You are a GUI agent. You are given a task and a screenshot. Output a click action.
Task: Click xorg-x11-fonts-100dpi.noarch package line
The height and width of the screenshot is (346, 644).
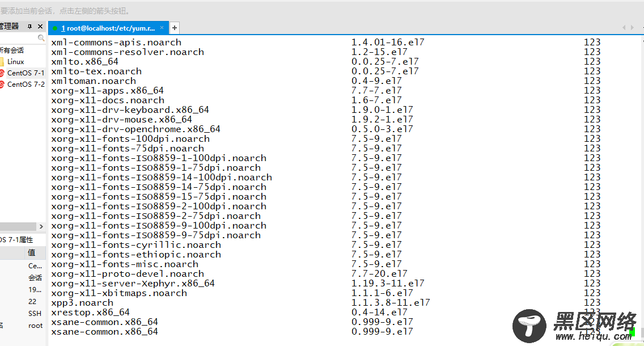click(130, 139)
